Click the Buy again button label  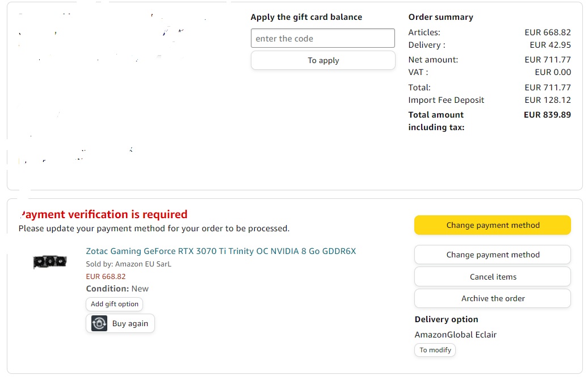[130, 323]
